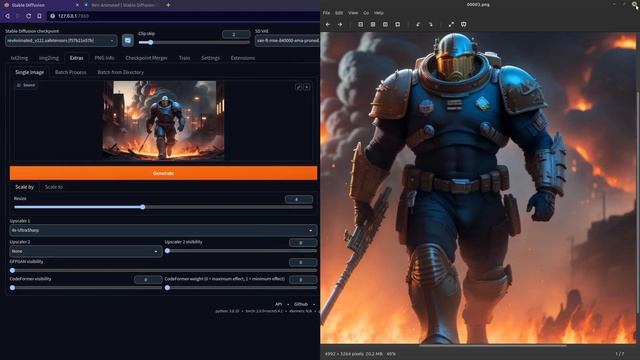The height and width of the screenshot is (360, 640).
Task: Click the browser bookmark icon
Action: [x=39, y=16]
